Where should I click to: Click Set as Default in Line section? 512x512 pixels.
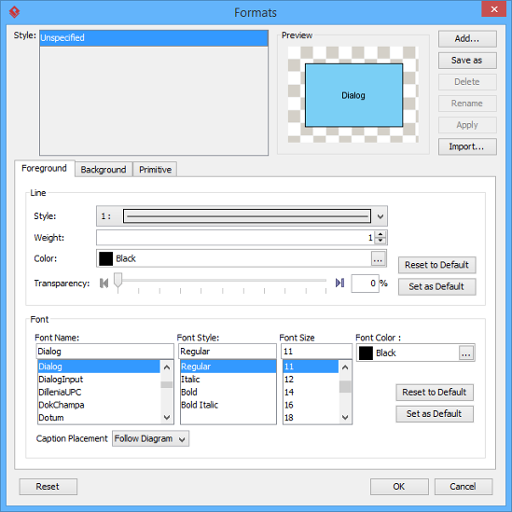(437, 287)
